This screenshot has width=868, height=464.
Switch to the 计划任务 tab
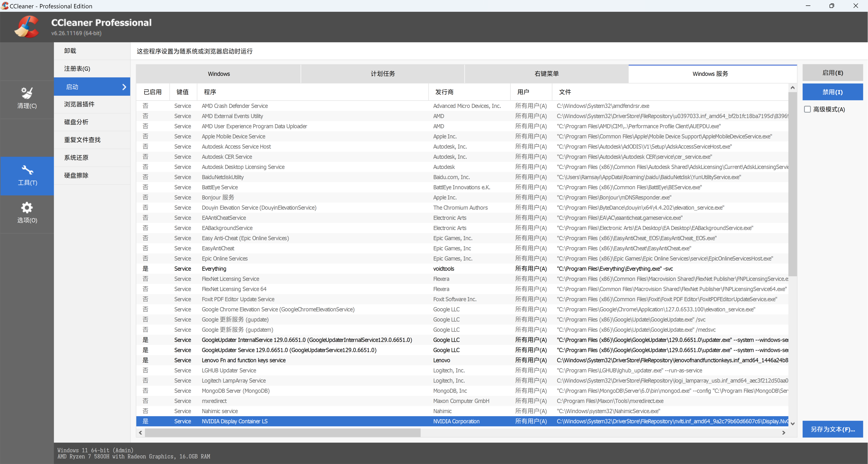(x=382, y=74)
